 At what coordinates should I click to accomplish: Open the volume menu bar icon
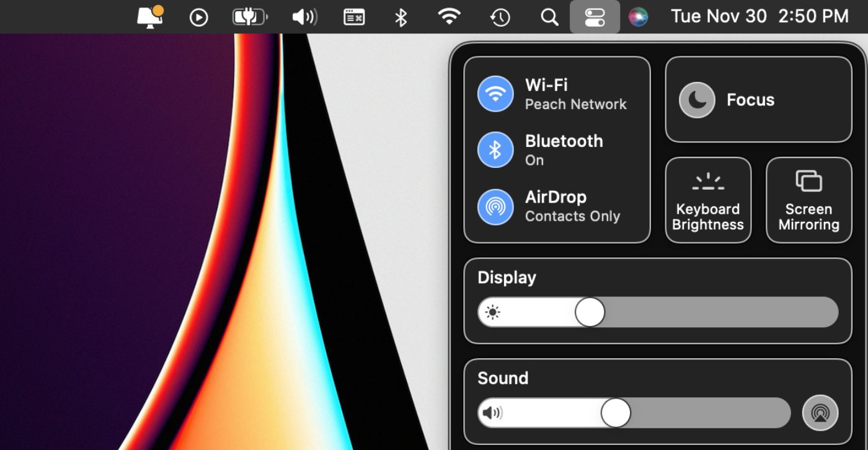304,17
